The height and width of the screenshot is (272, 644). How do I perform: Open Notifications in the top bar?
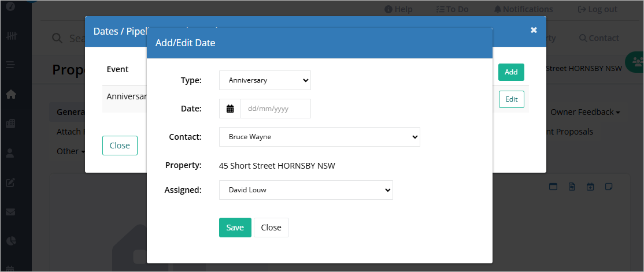click(523, 9)
